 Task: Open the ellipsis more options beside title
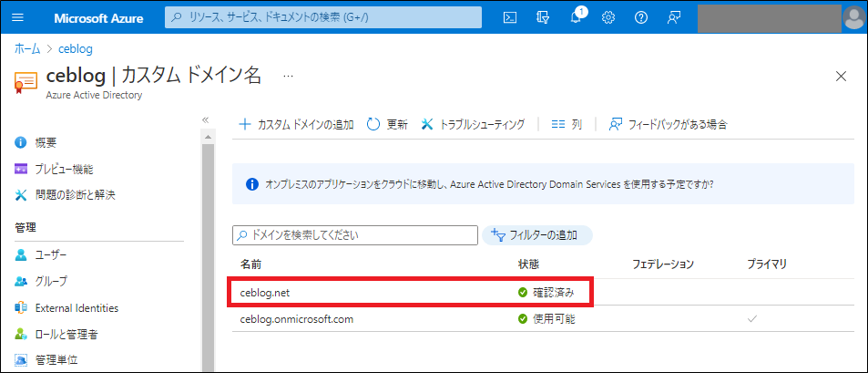coord(288,76)
